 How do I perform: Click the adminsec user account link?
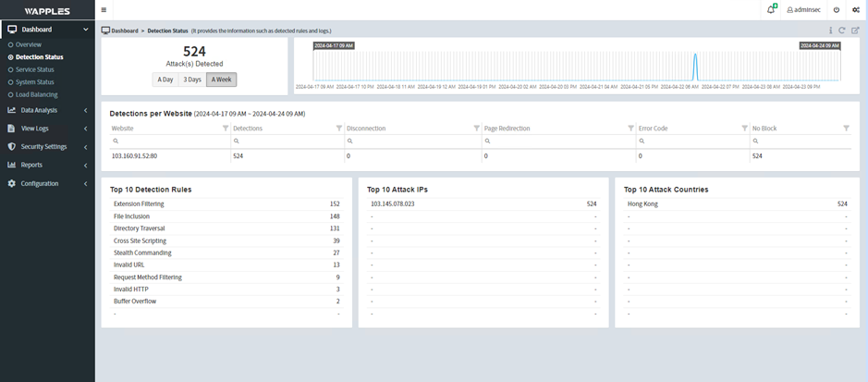tap(803, 10)
